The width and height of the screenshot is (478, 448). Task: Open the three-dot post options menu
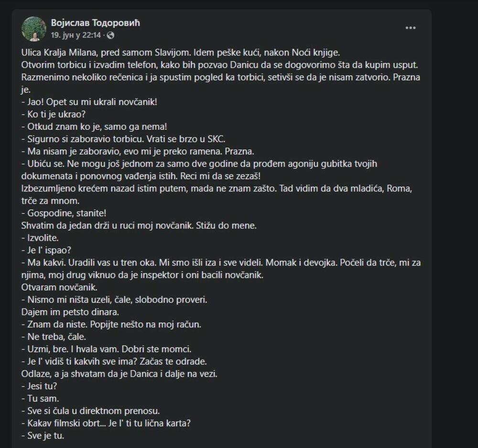(x=411, y=28)
